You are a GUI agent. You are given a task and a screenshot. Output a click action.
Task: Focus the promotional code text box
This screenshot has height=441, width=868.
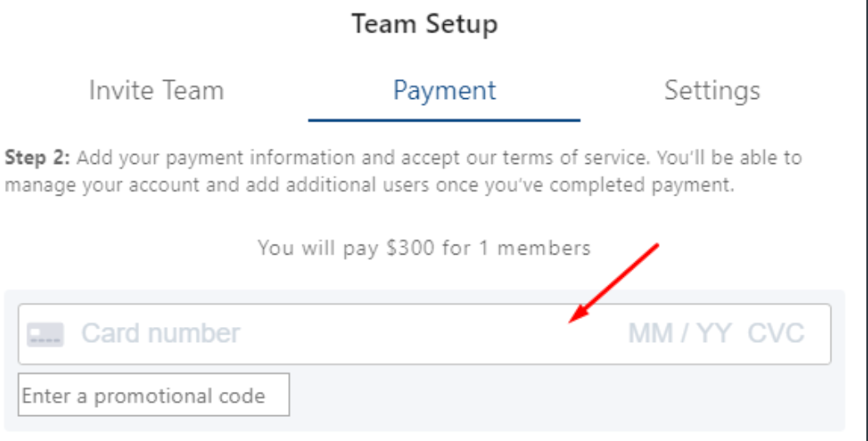point(154,394)
